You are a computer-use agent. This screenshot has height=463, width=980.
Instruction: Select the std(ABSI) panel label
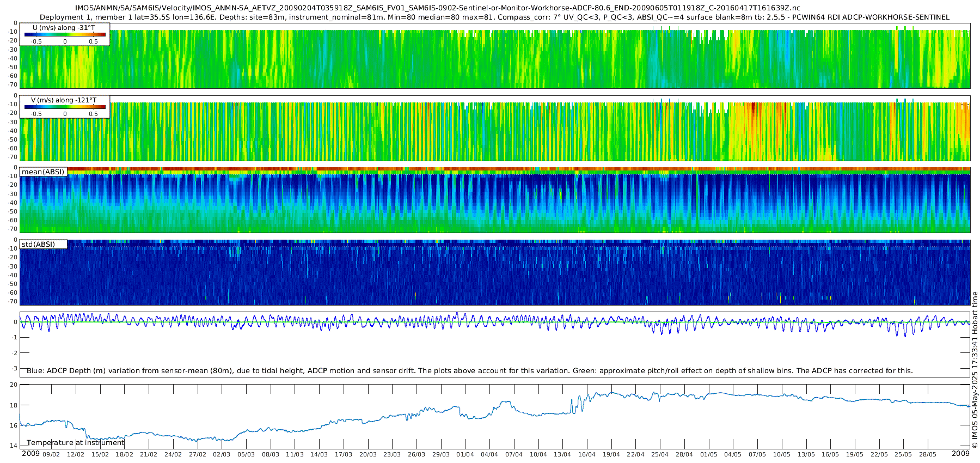pos(43,244)
